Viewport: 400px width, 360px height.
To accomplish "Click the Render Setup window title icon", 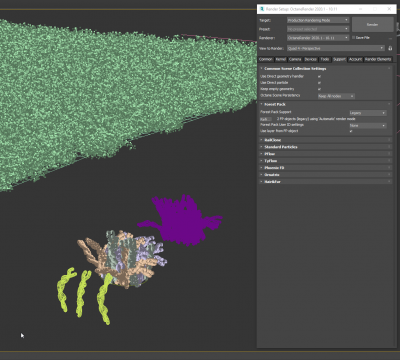I will point(262,9).
